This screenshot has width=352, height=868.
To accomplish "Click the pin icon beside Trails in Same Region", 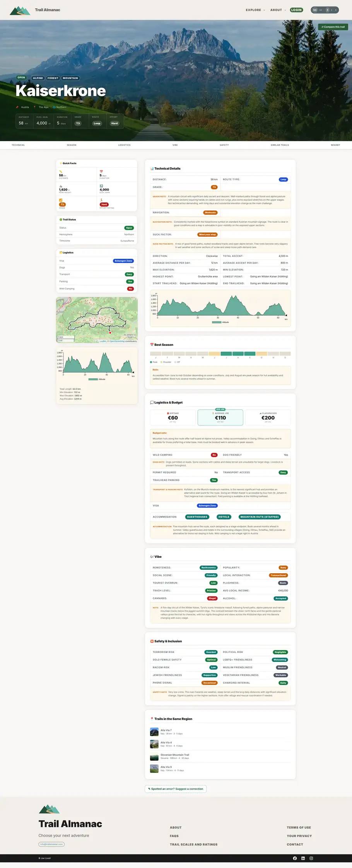I will point(152,719).
